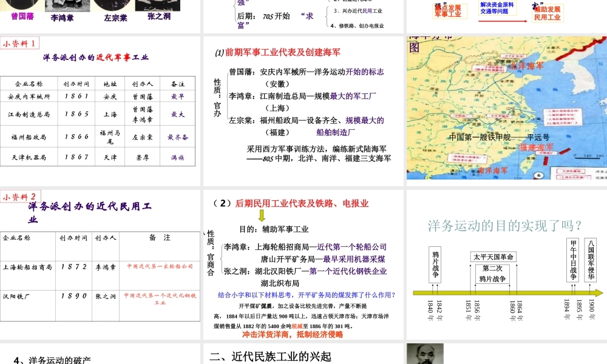Viewport: 607px width, 364px height.
Task: Select the 1867 cell in the military table
Action: [76, 157]
